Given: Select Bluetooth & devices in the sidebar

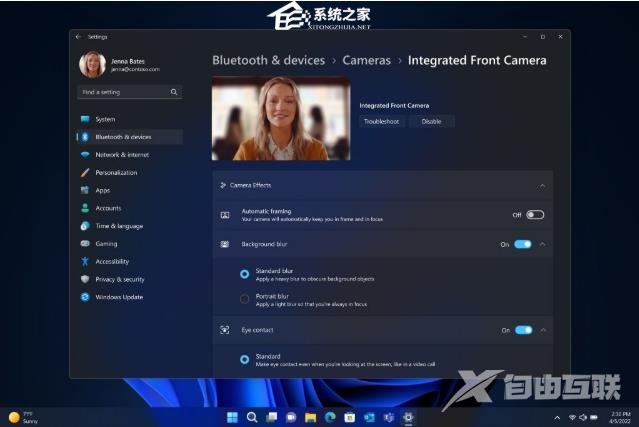Looking at the screenshot, I should tap(130, 137).
